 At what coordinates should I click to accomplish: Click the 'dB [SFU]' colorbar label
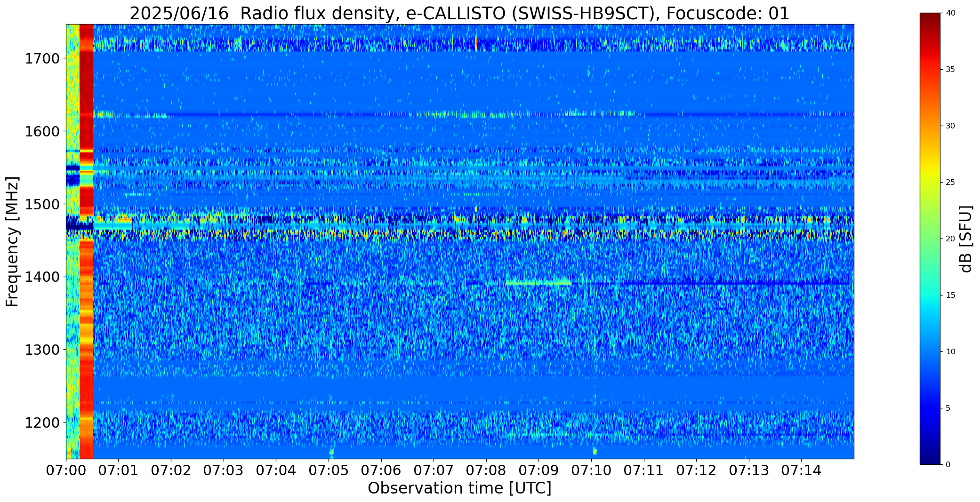pyautogui.click(x=966, y=239)
